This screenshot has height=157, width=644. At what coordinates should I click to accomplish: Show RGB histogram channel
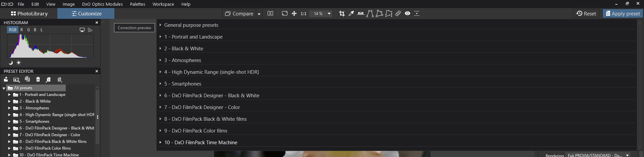click(13, 30)
